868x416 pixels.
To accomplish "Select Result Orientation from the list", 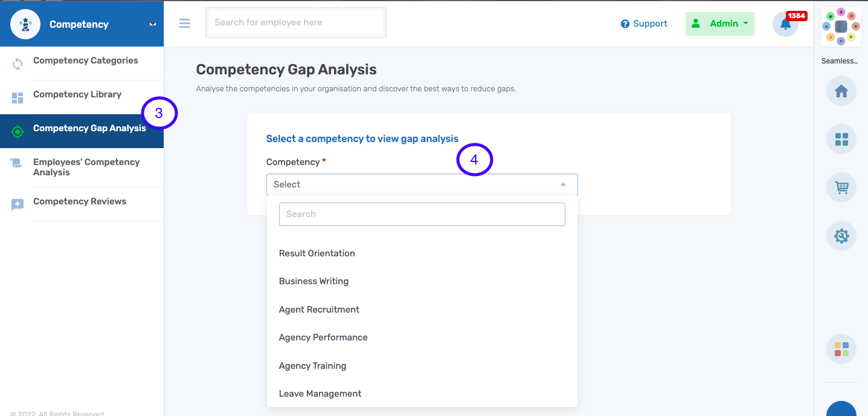I will [x=317, y=253].
